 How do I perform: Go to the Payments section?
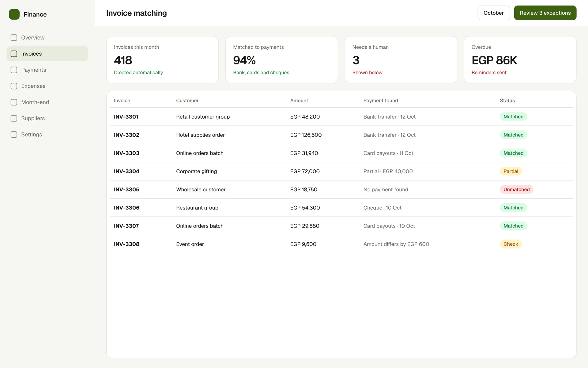pos(47,70)
